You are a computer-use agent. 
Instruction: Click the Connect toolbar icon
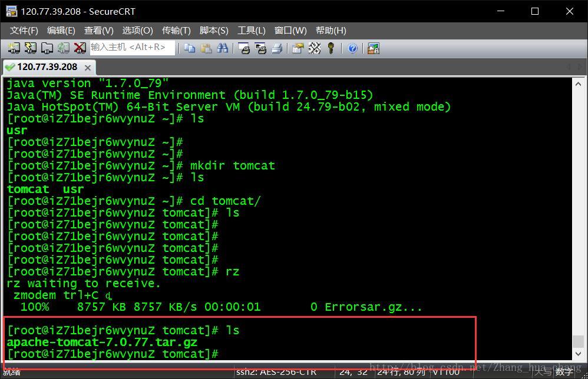click(14, 48)
